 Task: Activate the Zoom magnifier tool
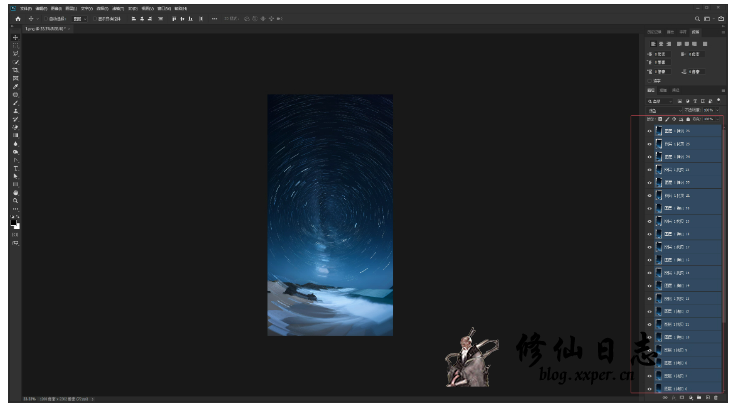(15, 200)
